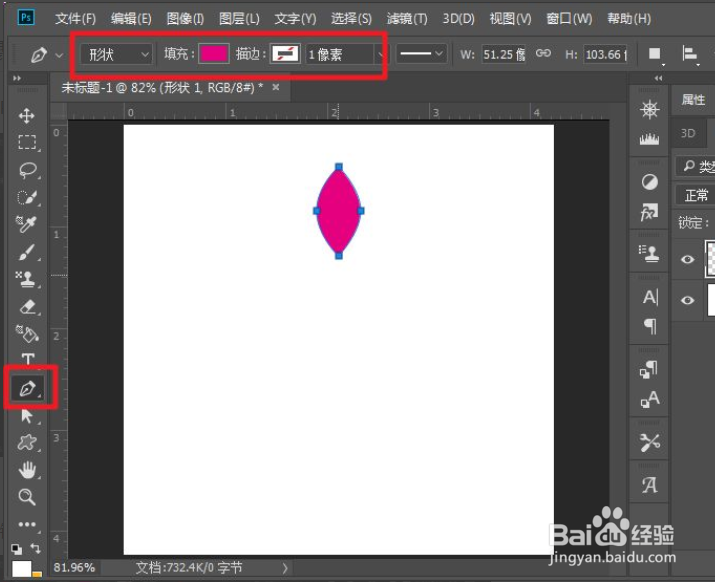Collapse the right panel dock double-arrow
Image resolution: width=715 pixels, height=582 pixels.
pyautogui.click(x=658, y=78)
